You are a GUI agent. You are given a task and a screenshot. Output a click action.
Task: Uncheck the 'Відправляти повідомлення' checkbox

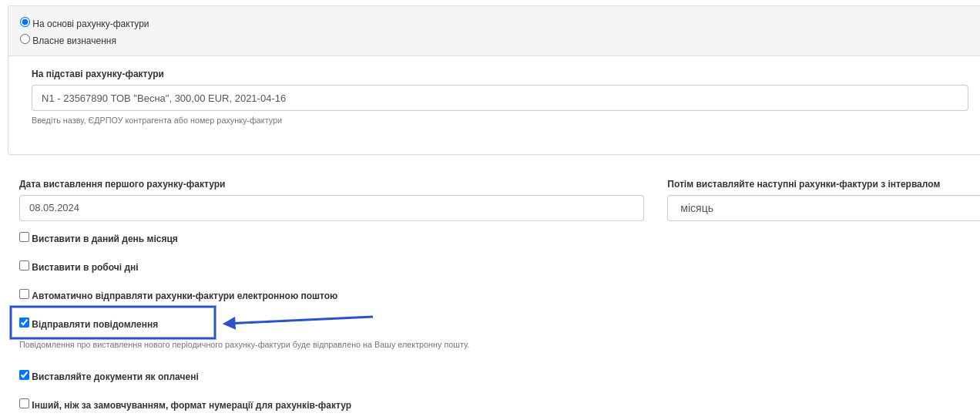[x=25, y=323]
